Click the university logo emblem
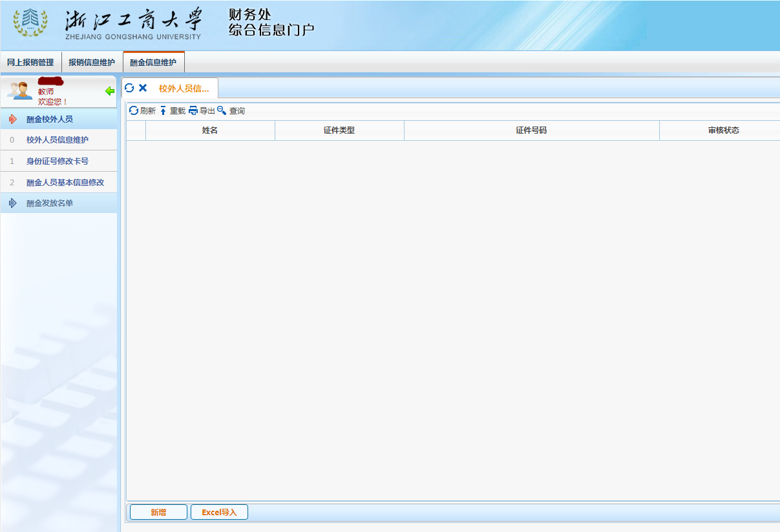 (x=30, y=24)
